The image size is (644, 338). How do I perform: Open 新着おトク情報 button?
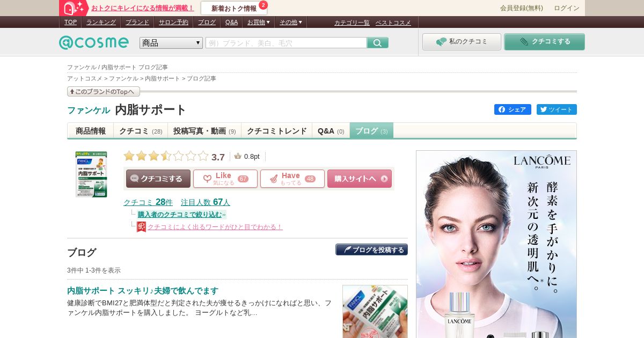coord(234,8)
